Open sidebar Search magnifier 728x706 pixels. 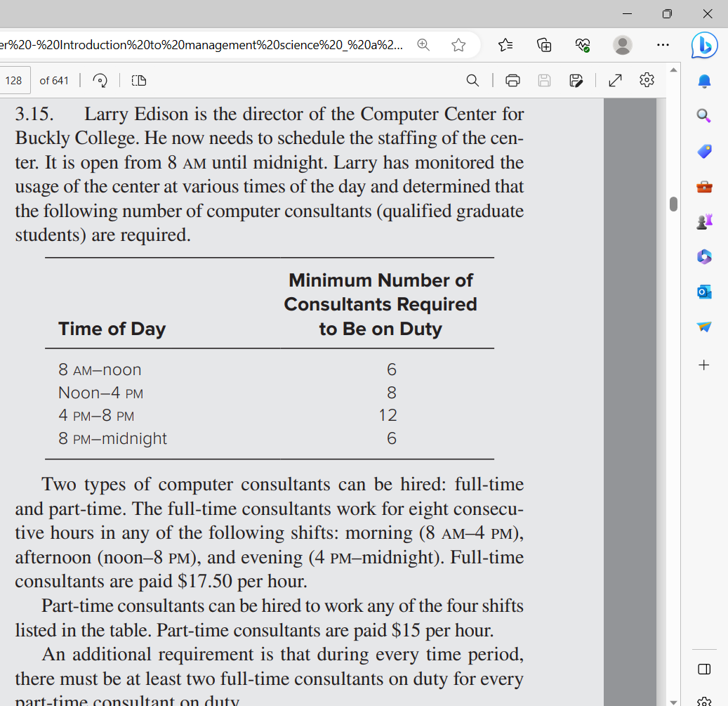[x=704, y=116]
